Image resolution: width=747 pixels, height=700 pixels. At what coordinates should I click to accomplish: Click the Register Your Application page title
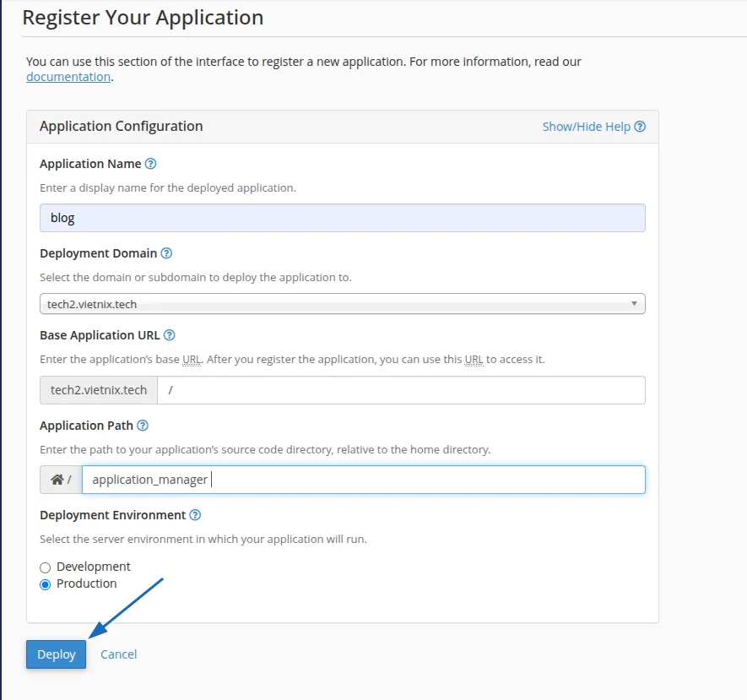(x=143, y=18)
